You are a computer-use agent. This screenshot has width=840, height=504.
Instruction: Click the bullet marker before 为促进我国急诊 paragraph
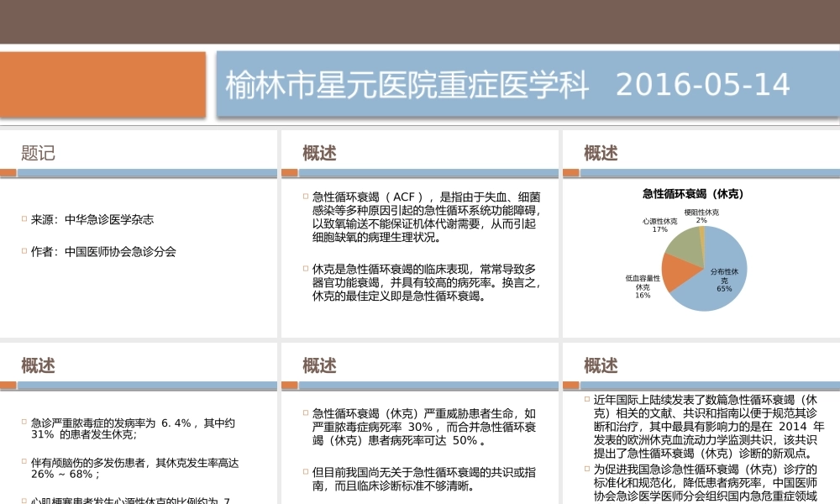pyautogui.click(x=586, y=467)
